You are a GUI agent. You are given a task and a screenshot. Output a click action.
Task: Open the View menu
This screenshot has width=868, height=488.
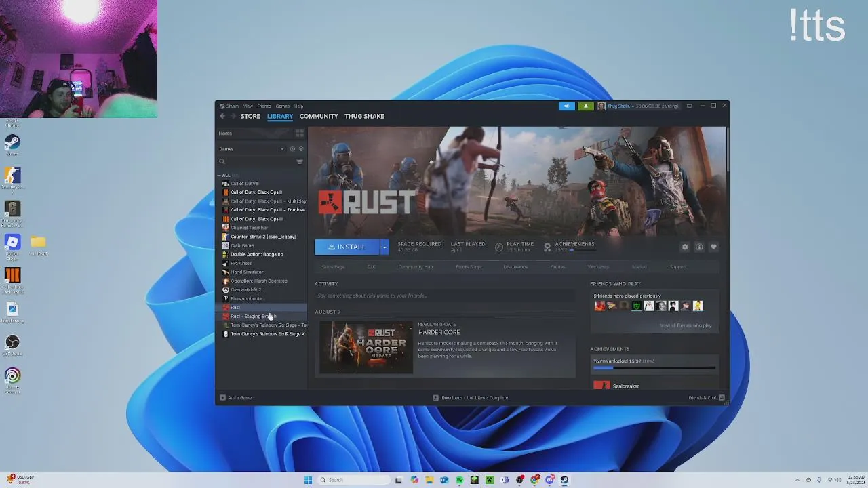(x=248, y=106)
